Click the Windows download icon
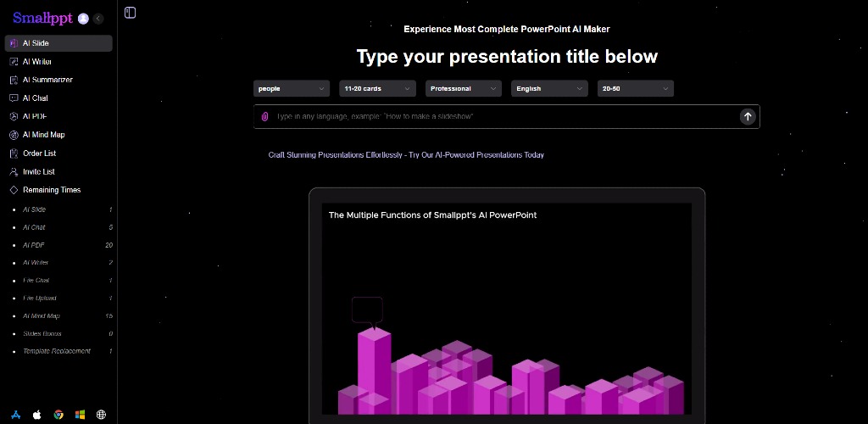The image size is (868, 424). coord(80,415)
